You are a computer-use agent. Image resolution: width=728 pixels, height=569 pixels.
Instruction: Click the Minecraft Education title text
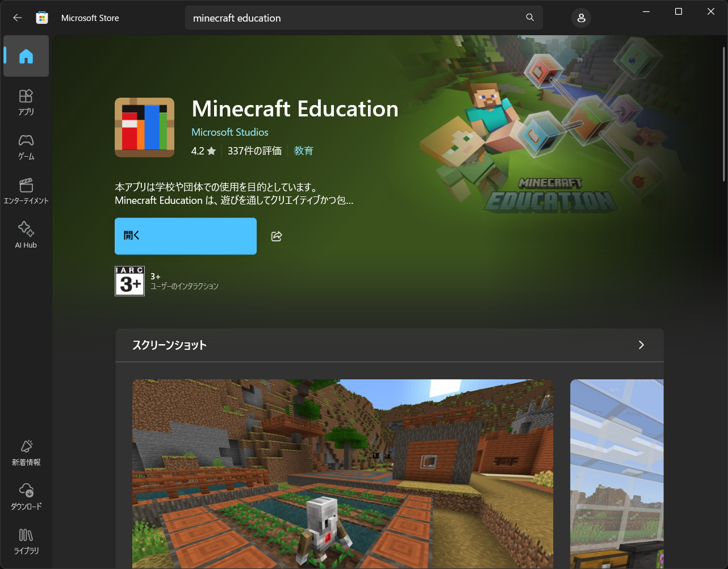coord(295,108)
